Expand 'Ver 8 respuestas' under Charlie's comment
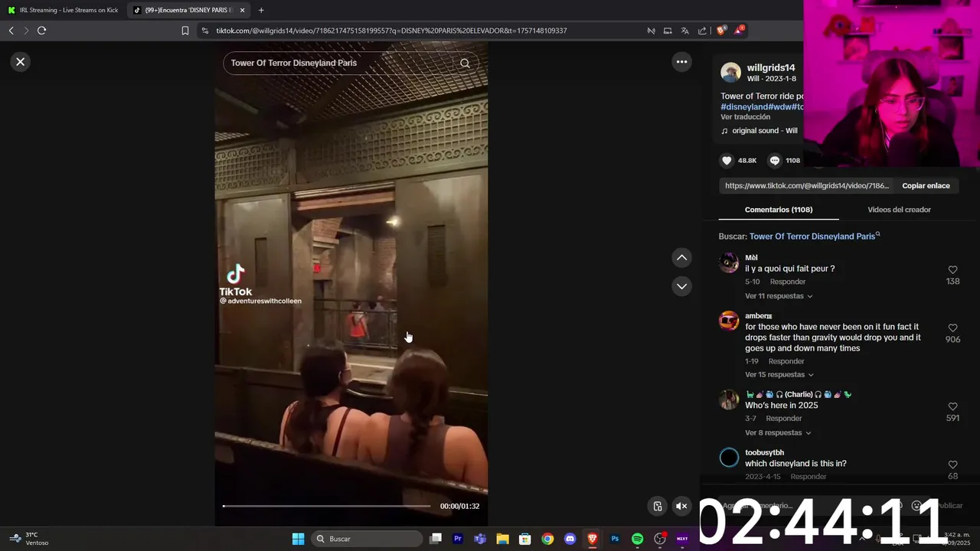Viewport: 980px width, 551px height. click(x=778, y=433)
